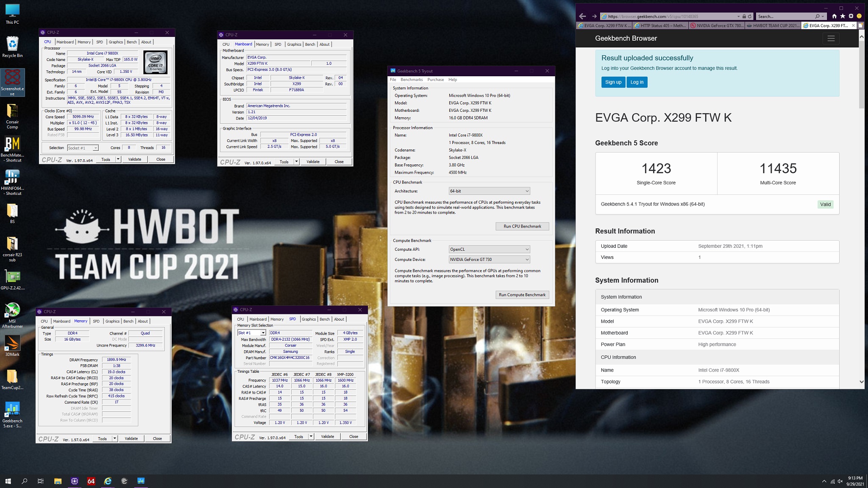Open the Geekbench Browser hamburger menu
Viewport: 868px width, 488px height.
pos(831,39)
